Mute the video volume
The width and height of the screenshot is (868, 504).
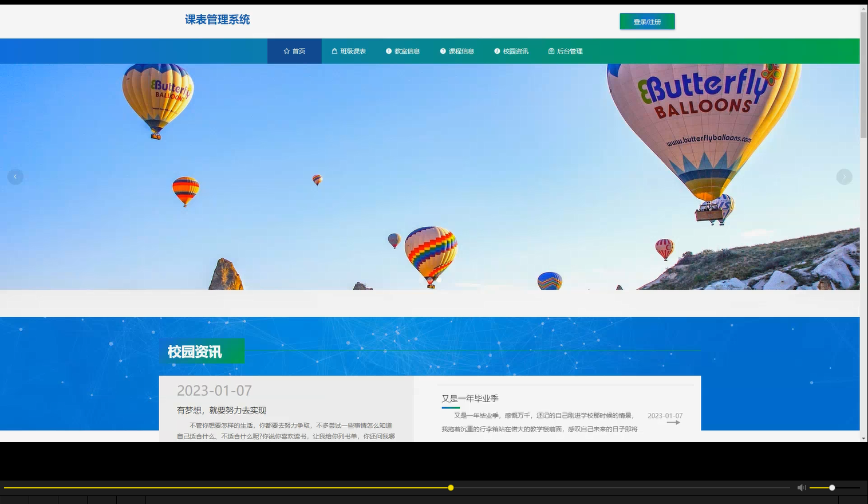(x=801, y=487)
